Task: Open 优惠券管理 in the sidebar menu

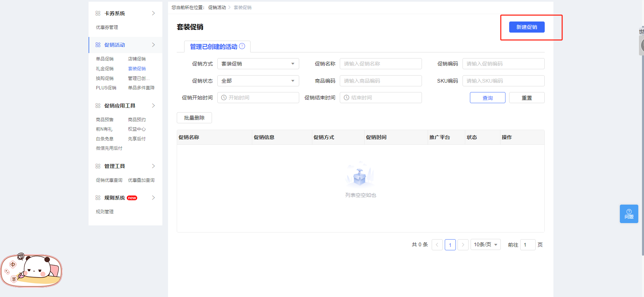Action: tap(107, 28)
